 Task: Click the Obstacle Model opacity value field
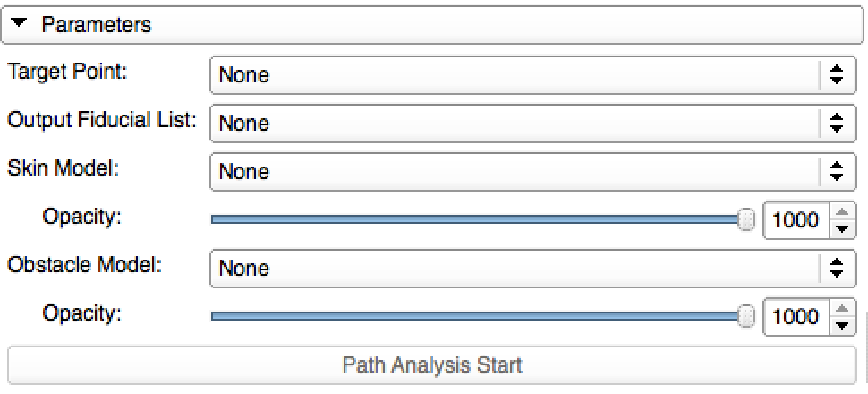point(796,316)
